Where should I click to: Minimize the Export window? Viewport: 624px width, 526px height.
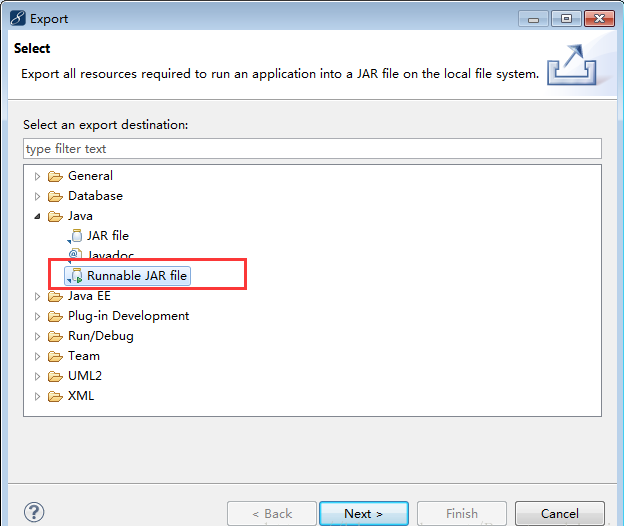[534, 18]
